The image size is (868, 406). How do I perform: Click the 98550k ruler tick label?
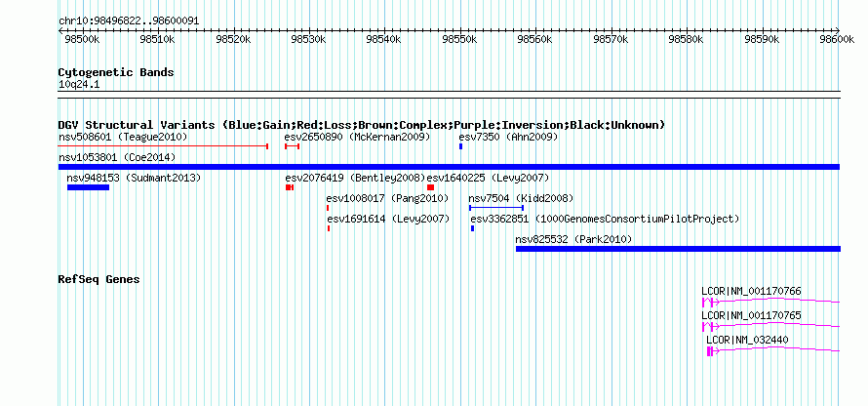pos(459,39)
